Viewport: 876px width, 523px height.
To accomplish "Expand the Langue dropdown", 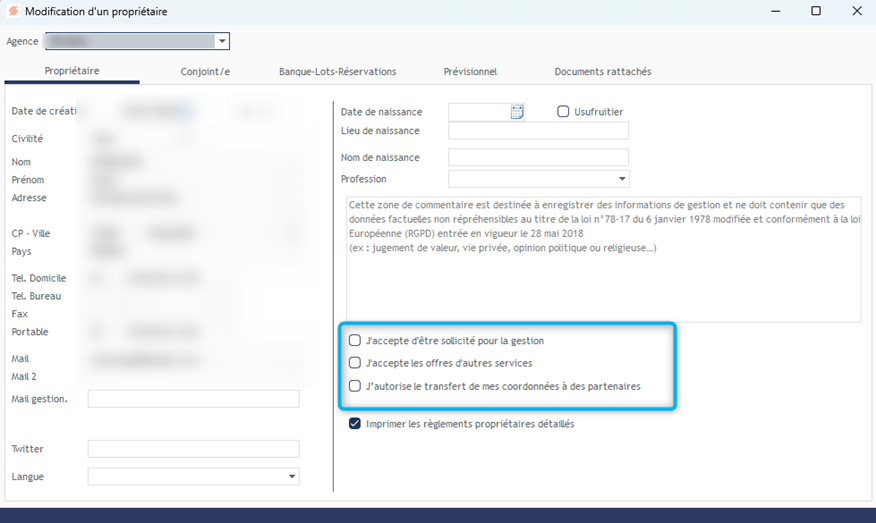I will (292, 477).
